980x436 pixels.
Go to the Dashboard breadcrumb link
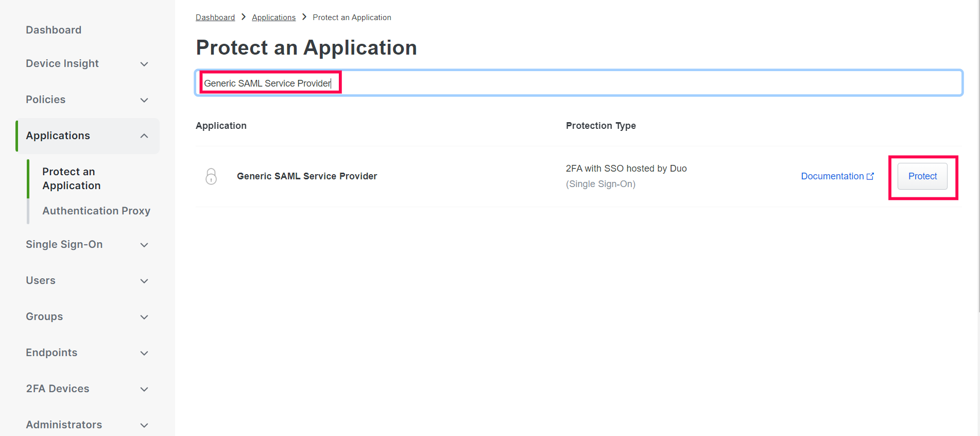[x=215, y=18]
